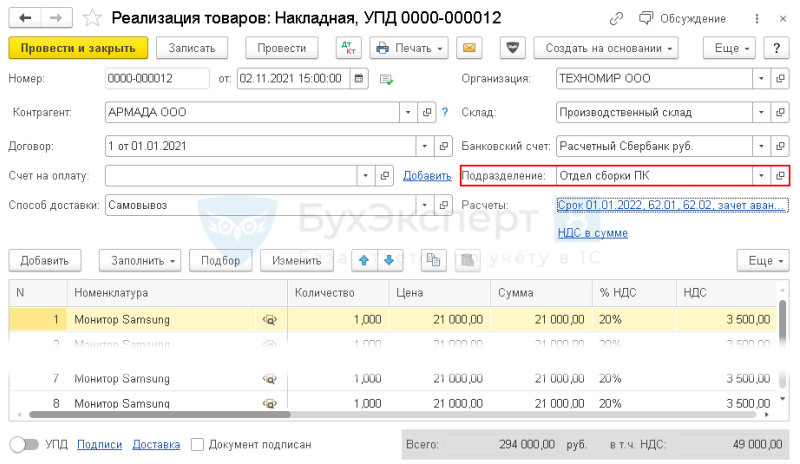Open Обсуждение discussion panel
Screen dimensions: 800x464
point(683,19)
